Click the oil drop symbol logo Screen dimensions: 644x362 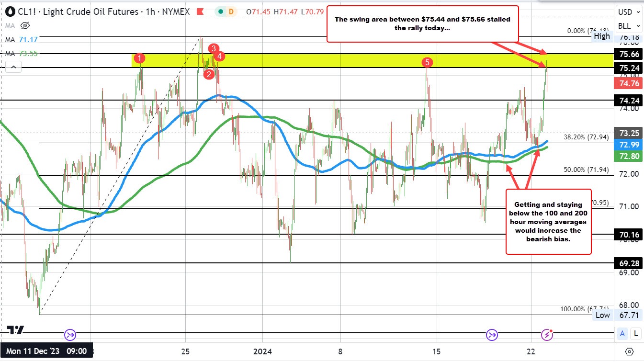point(10,11)
